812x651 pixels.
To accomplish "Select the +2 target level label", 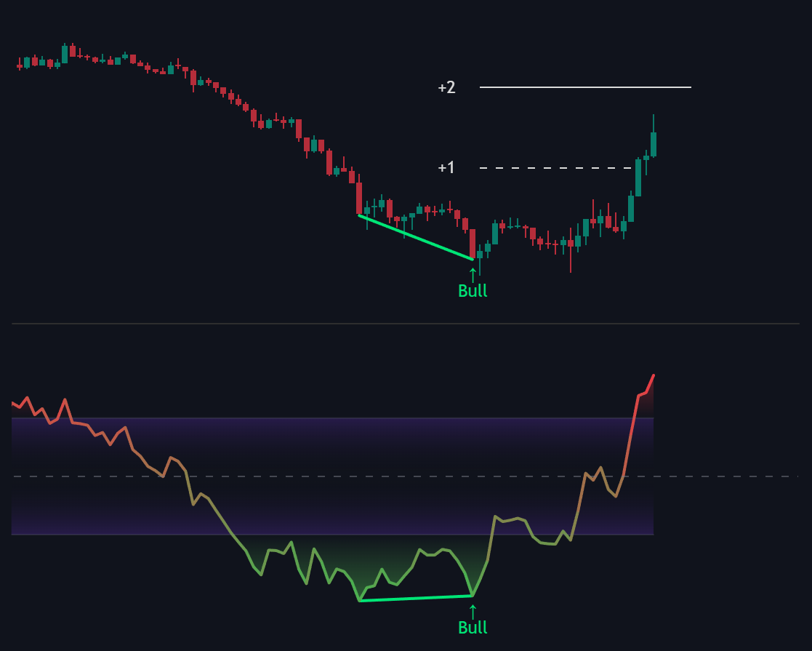I will click(446, 87).
